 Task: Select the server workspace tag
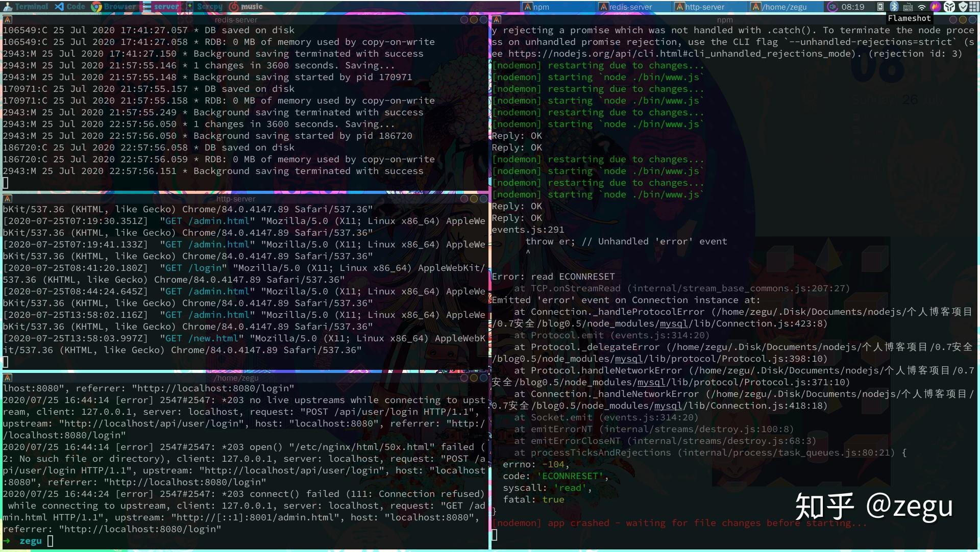pyautogui.click(x=161, y=7)
